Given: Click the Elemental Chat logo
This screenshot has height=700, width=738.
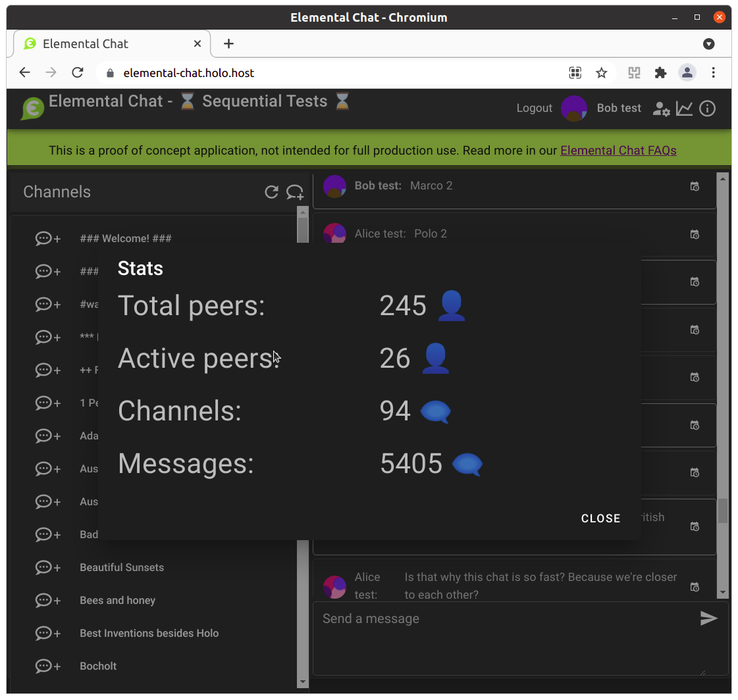Looking at the screenshot, I should 32,108.
